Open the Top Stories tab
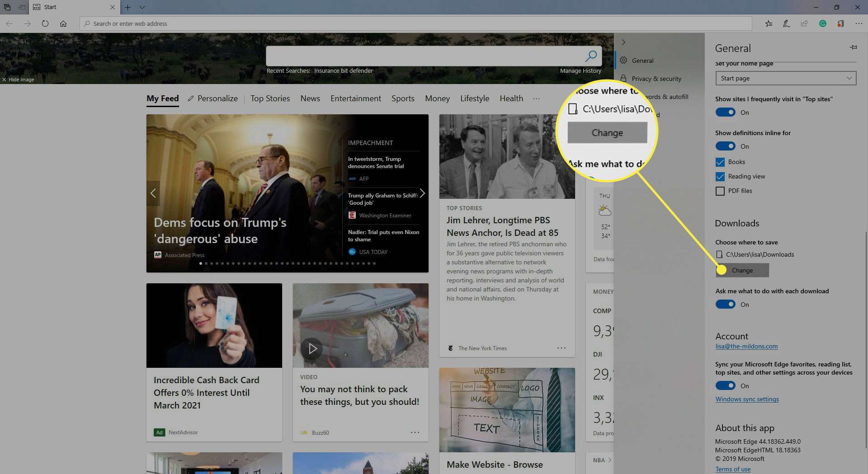This screenshot has height=474, width=868. (x=270, y=99)
